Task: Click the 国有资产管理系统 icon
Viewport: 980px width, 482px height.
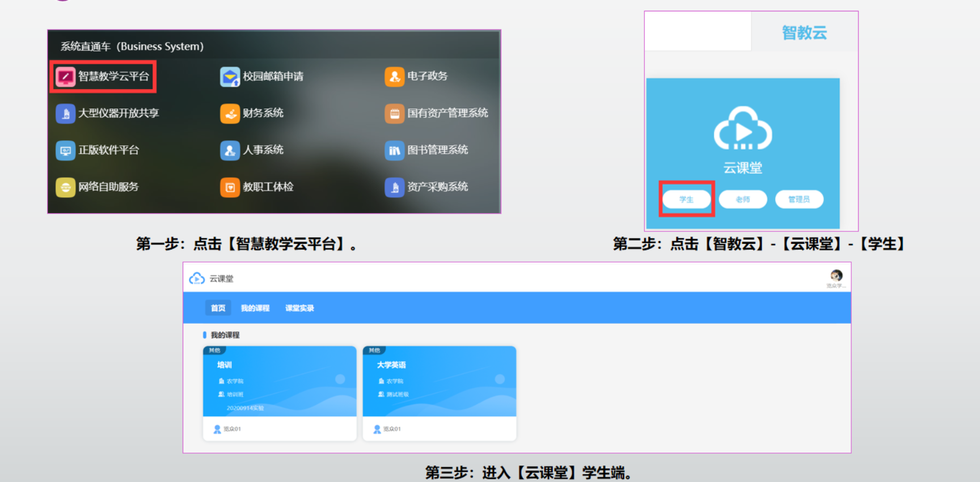Action: pos(394,113)
